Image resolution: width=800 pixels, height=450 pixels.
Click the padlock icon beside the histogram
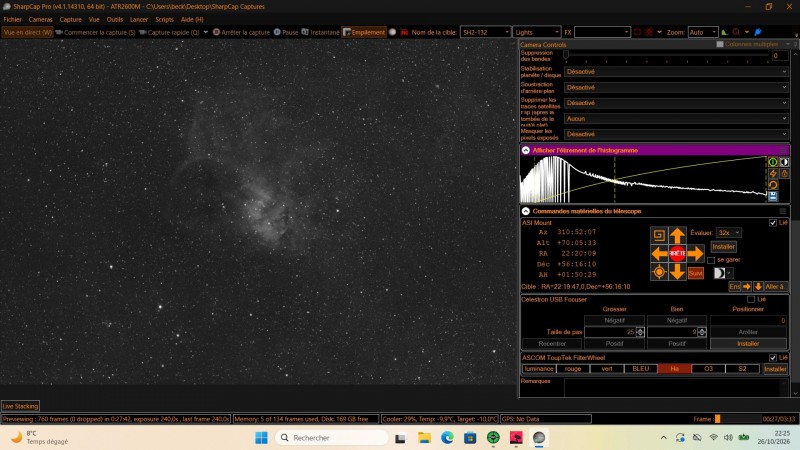point(784,173)
